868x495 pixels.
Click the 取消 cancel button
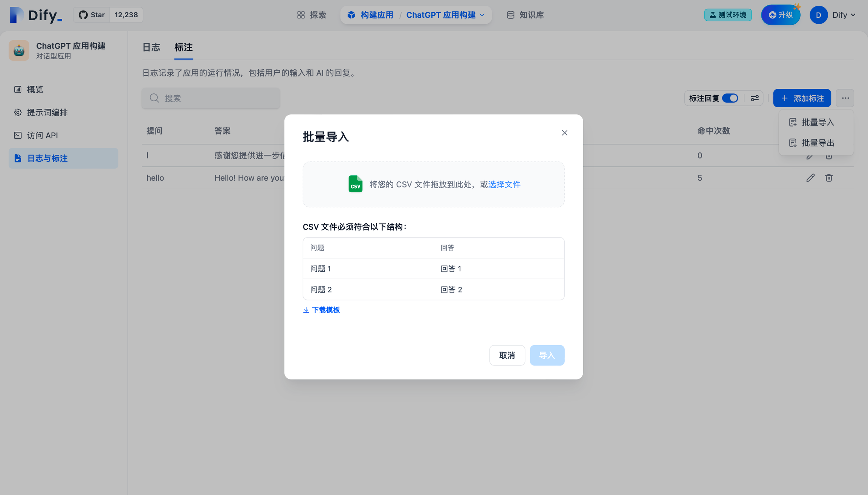click(x=507, y=355)
